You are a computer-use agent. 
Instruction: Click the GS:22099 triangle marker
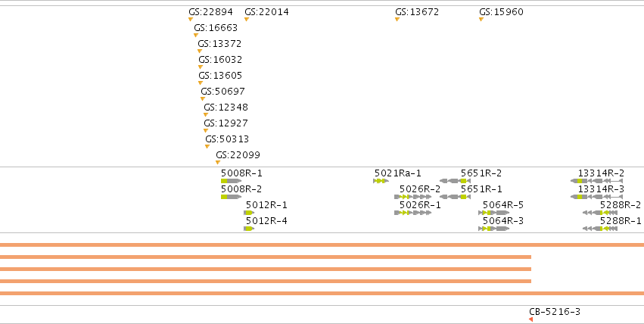(218, 163)
